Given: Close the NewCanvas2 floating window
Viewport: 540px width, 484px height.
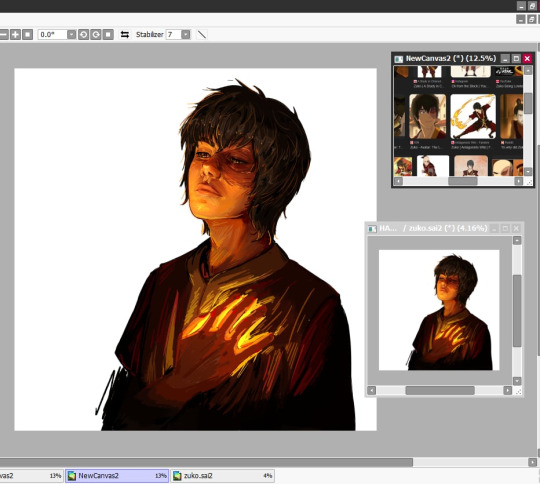Looking at the screenshot, I should (x=527, y=59).
